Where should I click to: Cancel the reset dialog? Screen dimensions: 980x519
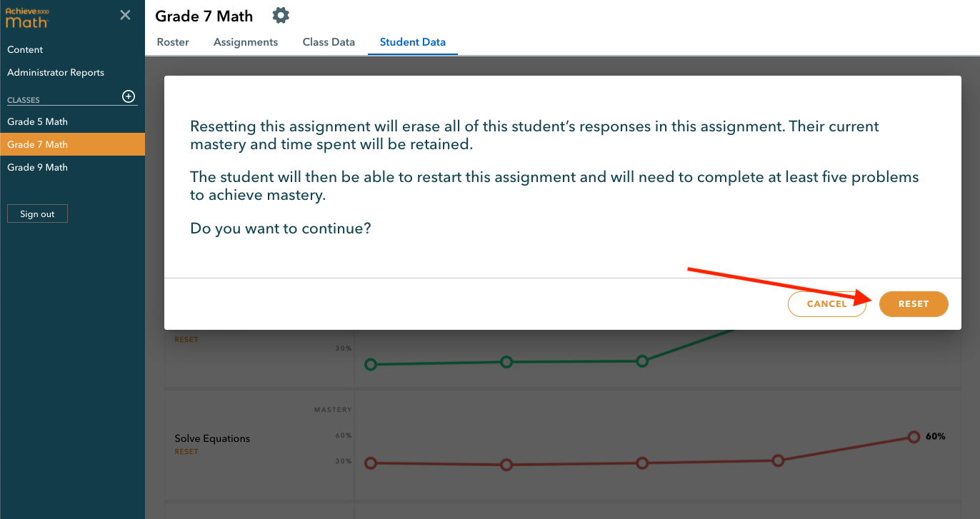[x=826, y=303]
